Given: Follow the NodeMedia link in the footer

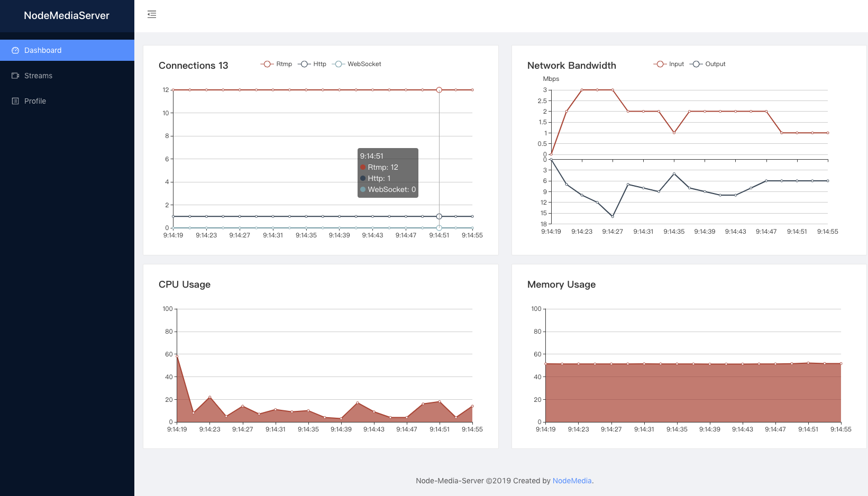Looking at the screenshot, I should [572, 481].
